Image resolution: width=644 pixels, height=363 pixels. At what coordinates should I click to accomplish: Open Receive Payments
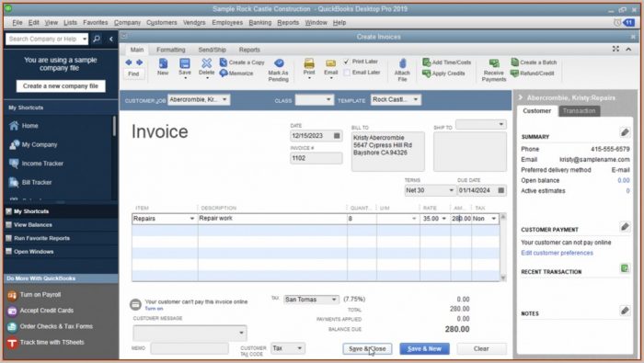click(494, 70)
